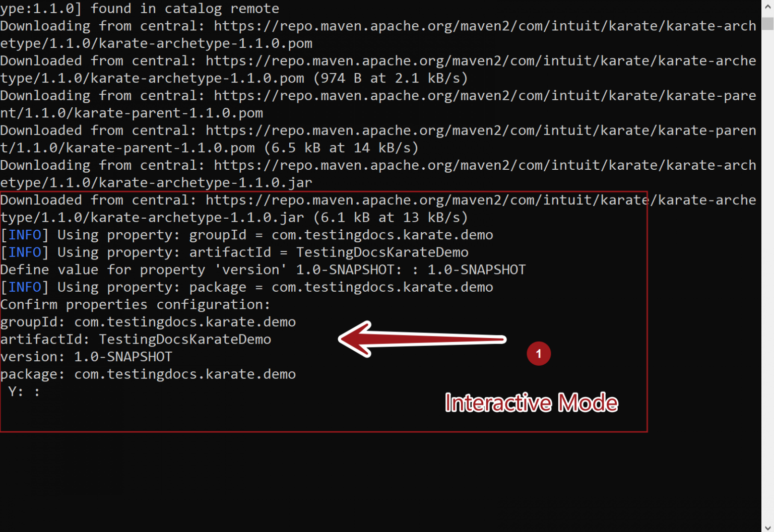Select the 'groupId: com.testingdocs.karate.demo' confirmation line

(148, 322)
